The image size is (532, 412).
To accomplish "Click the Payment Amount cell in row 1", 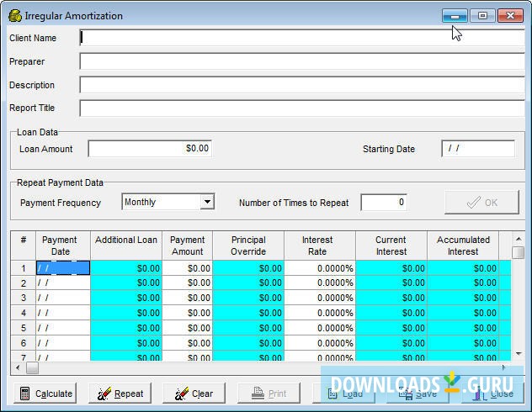I will pos(187,268).
